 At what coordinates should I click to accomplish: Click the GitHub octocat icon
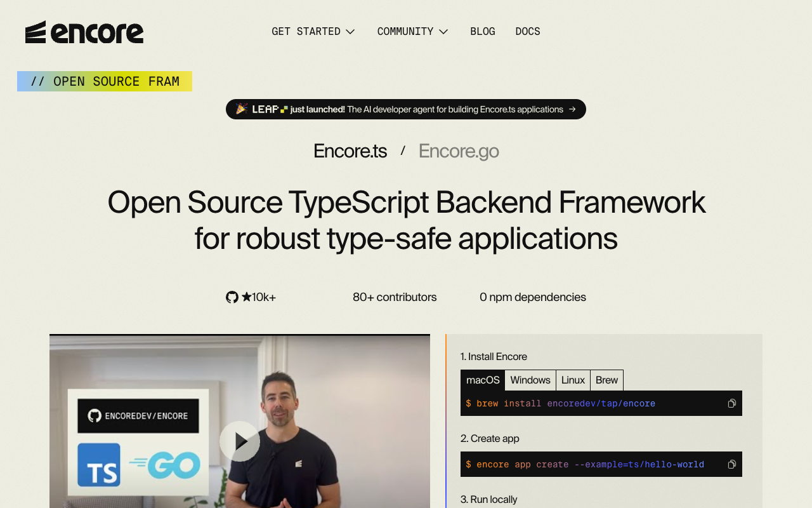click(232, 297)
